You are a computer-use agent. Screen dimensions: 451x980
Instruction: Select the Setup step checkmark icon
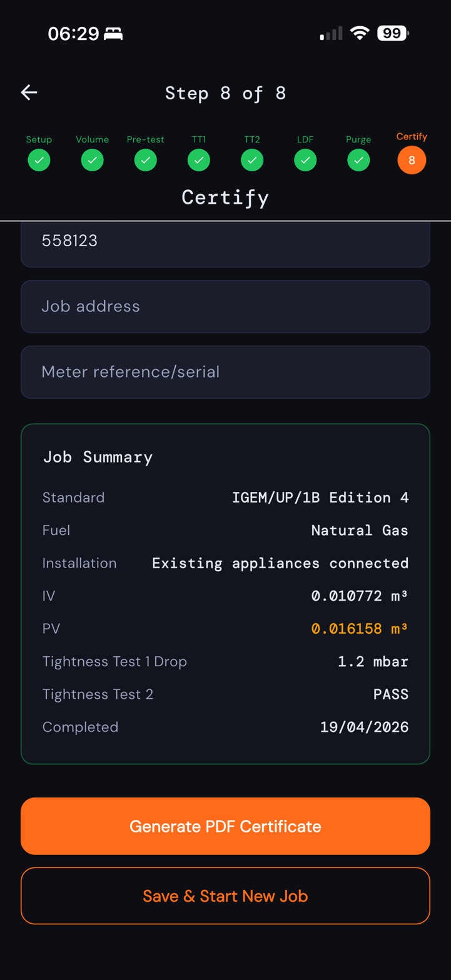pos(39,160)
